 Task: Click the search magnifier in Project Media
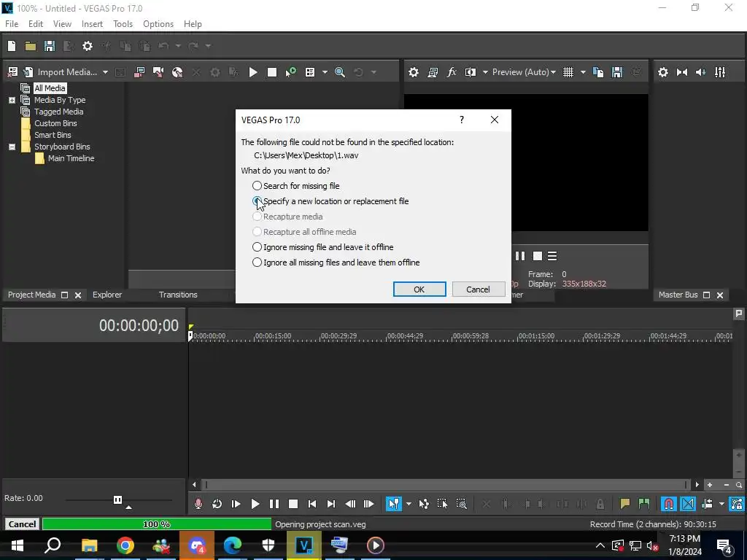[340, 72]
